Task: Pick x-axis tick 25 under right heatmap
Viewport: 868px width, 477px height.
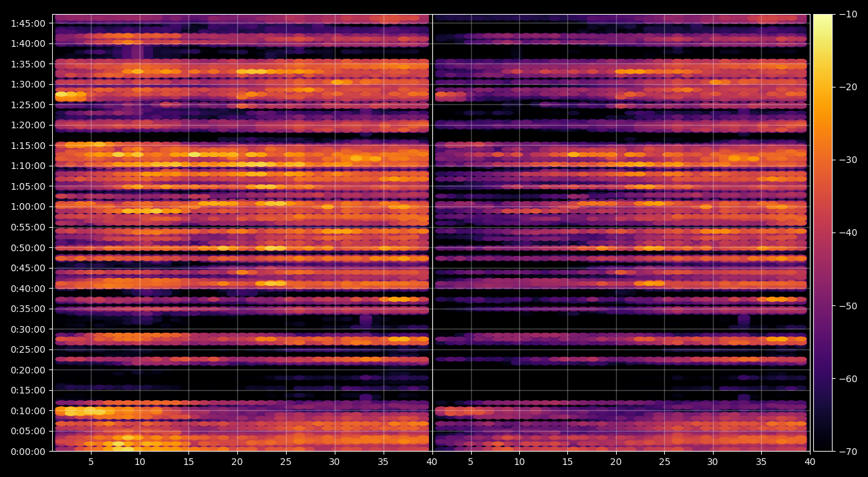Action: click(665, 462)
